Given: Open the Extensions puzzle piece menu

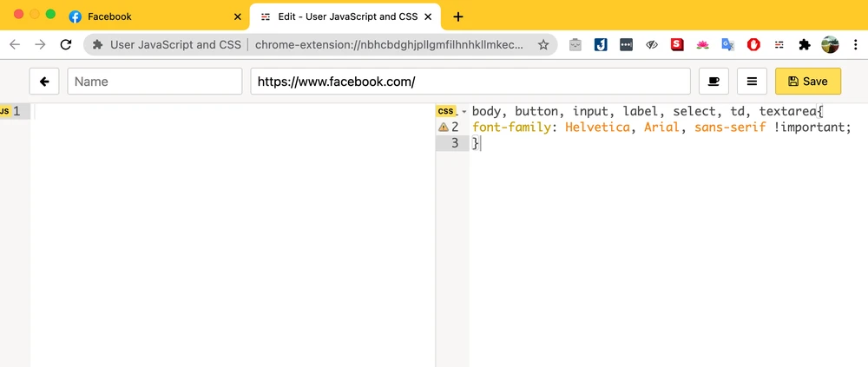Looking at the screenshot, I should [805, 44].
